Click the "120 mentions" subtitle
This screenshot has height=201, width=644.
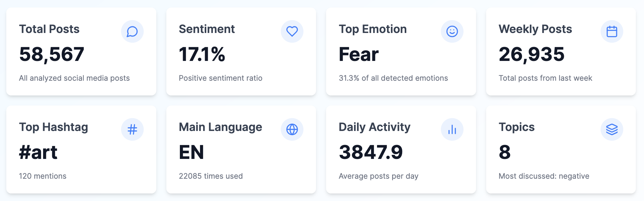click(43, 176)
